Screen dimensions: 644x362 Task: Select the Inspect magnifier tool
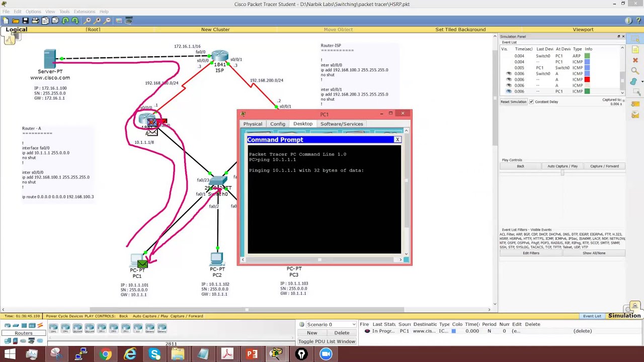[635, 71]
